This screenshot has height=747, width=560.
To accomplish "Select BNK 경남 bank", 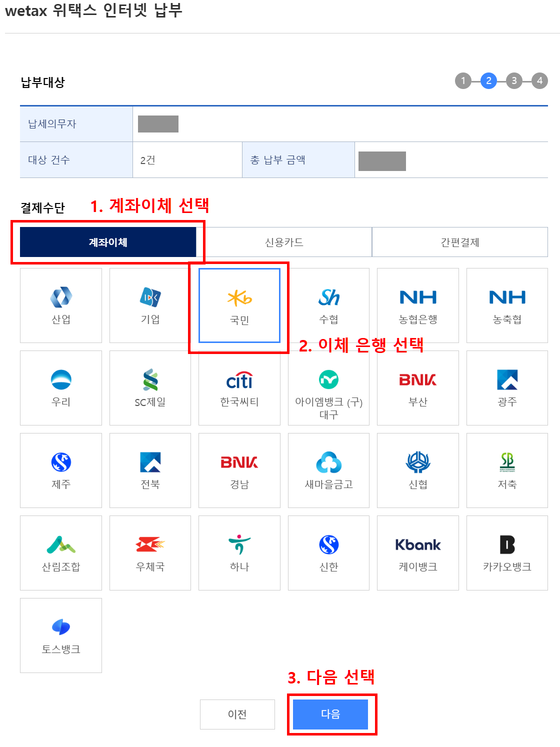I will click(239, 470).
